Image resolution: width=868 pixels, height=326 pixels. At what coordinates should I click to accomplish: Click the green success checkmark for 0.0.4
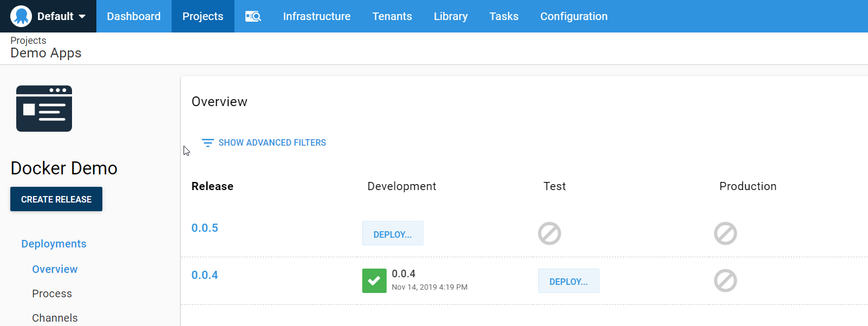click(x=374, y=281)
